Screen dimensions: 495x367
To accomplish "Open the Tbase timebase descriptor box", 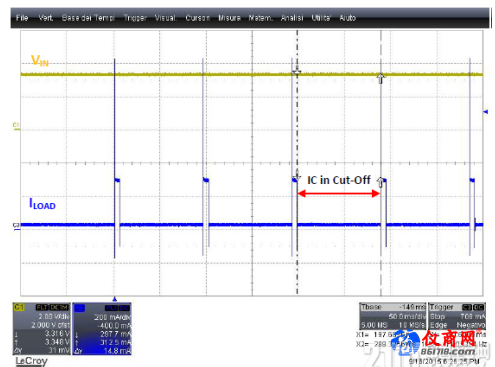I will (393, 316).
